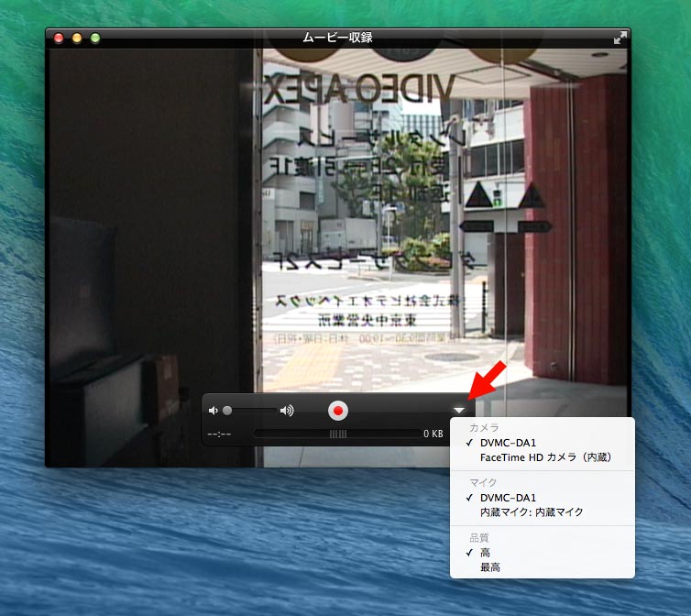The image size is (691, 616).
Task: Enter fullscreen using the title bar arrows icon
Action: (x=620, y=38)
